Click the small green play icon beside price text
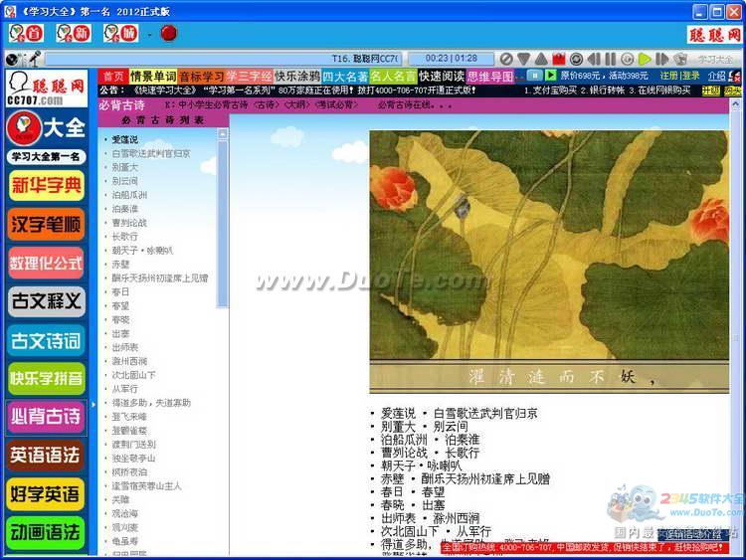The image size is (746, 560). pos(550,76)
